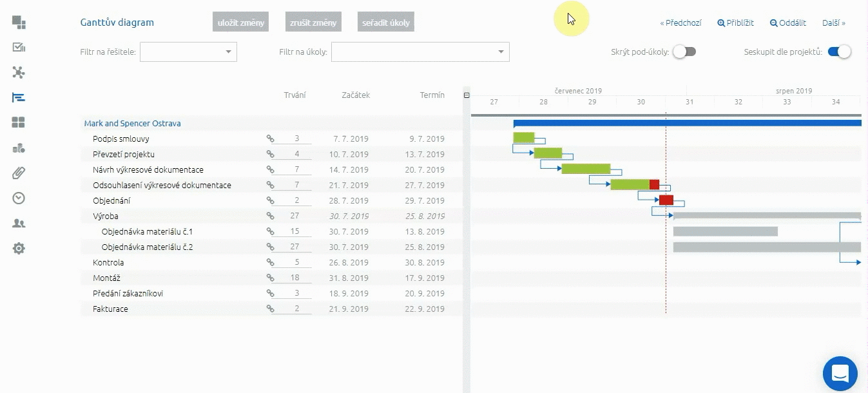Open the clock time-tracking sidebar icon
This screenshot has height=393, width=868.
(x=19, y=198)
